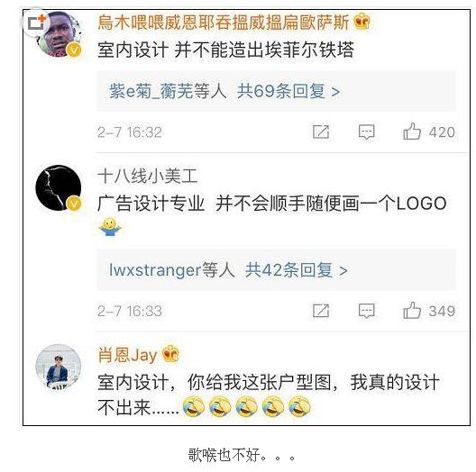This screenshot has height=472, width=476.
Task: Open the 肖恩Jay username profile
Action: pyautogui.click(x=127, y=354)
